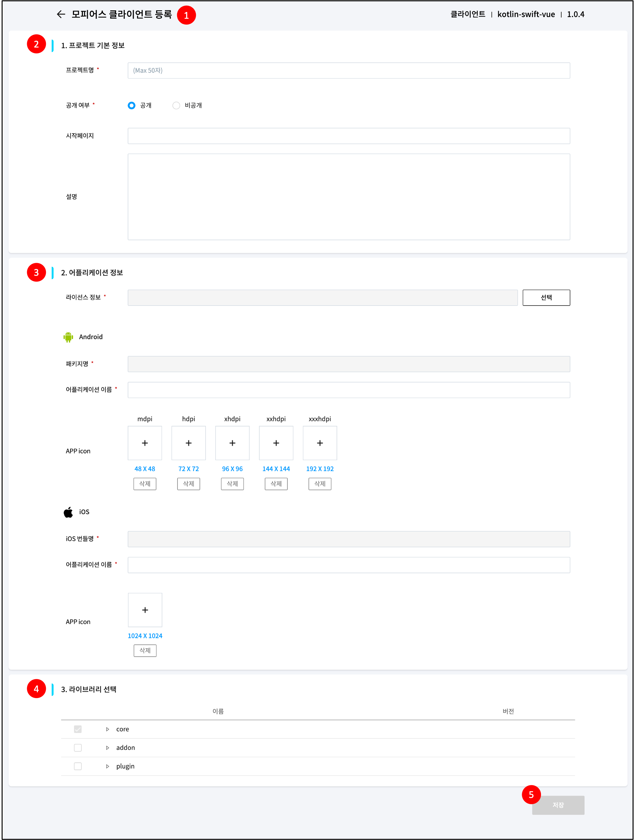Click 삭제 under the mdpi icon

point(145,484)
